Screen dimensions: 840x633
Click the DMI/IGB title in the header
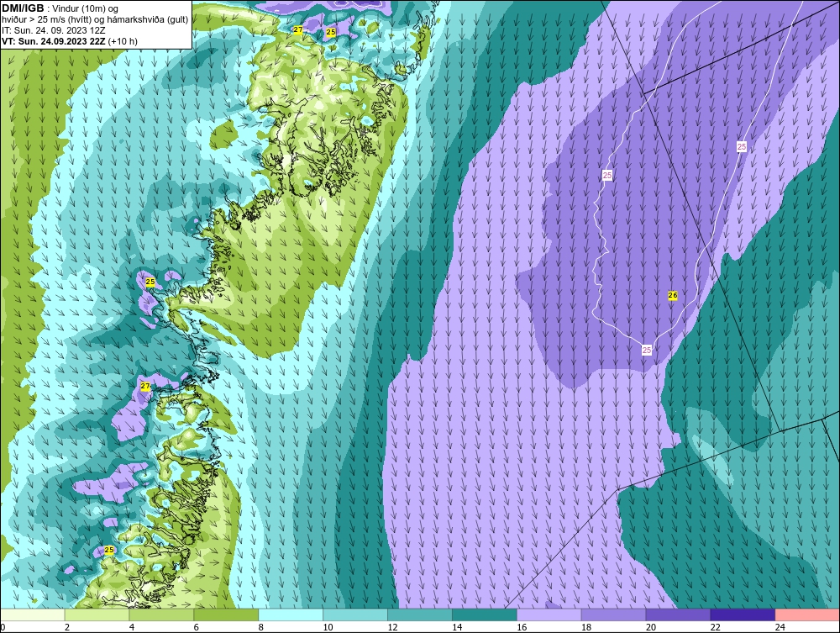(23, 8)
